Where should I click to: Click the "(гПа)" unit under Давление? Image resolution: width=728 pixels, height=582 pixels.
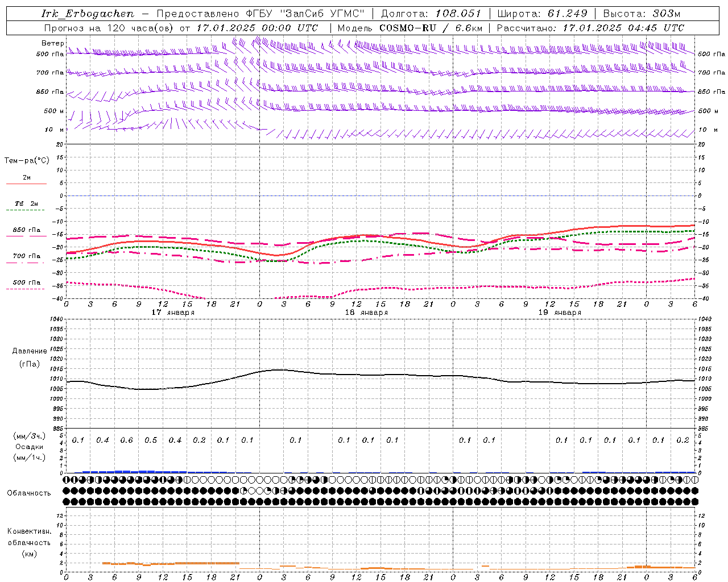click(x=30, y=364)
